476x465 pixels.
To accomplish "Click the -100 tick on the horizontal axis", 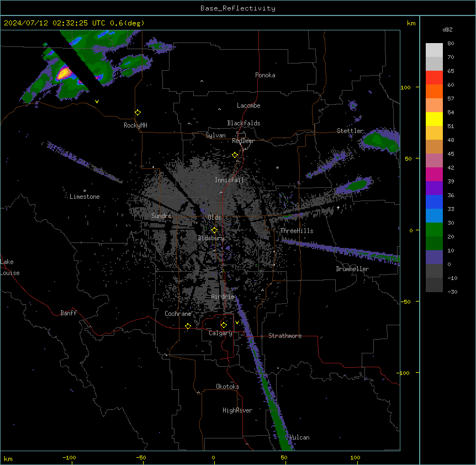I will (x=69, y=457).
